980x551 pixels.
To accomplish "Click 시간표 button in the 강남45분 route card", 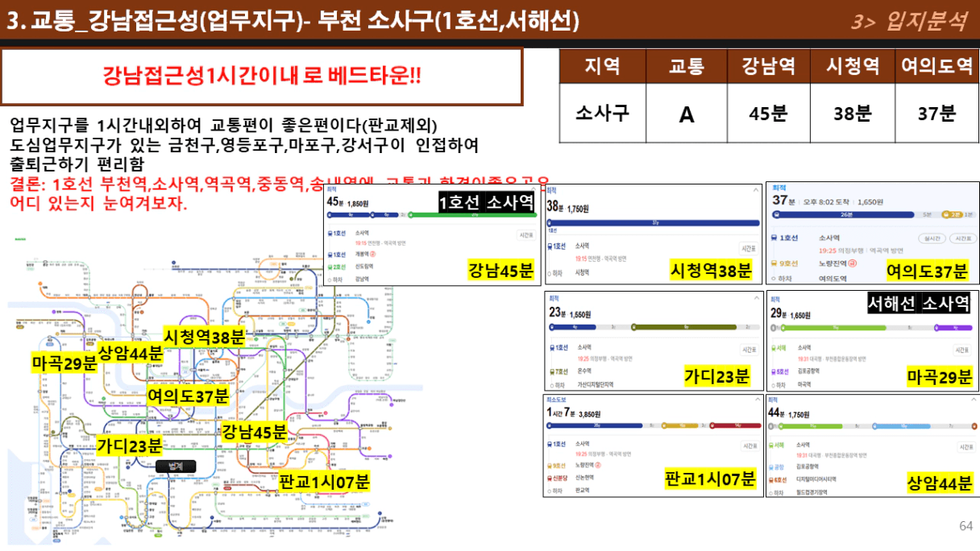I will [x=526, y=235].
